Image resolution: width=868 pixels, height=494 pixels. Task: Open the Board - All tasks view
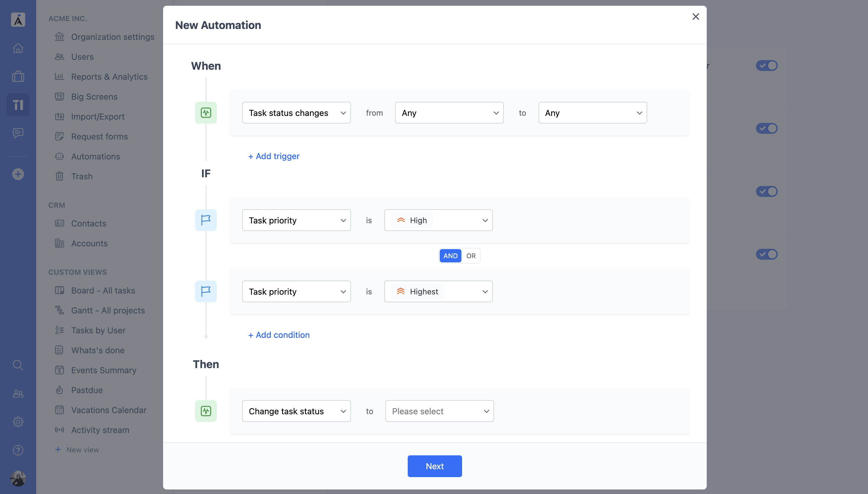pos(103,290)
